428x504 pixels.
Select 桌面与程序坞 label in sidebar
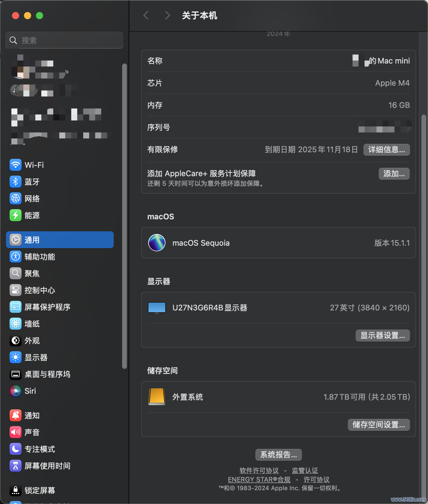click(48, 374)
